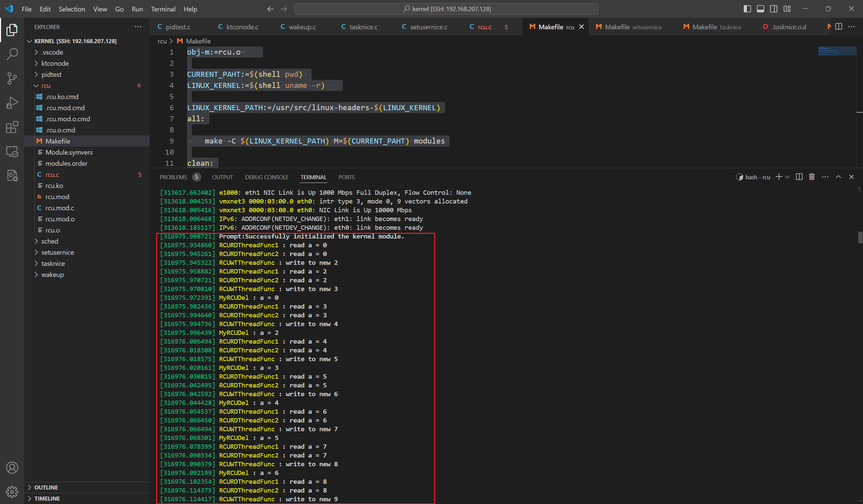Open the Terminal menu
This screenshot has width=863, height=504.
tap(163, 9)
